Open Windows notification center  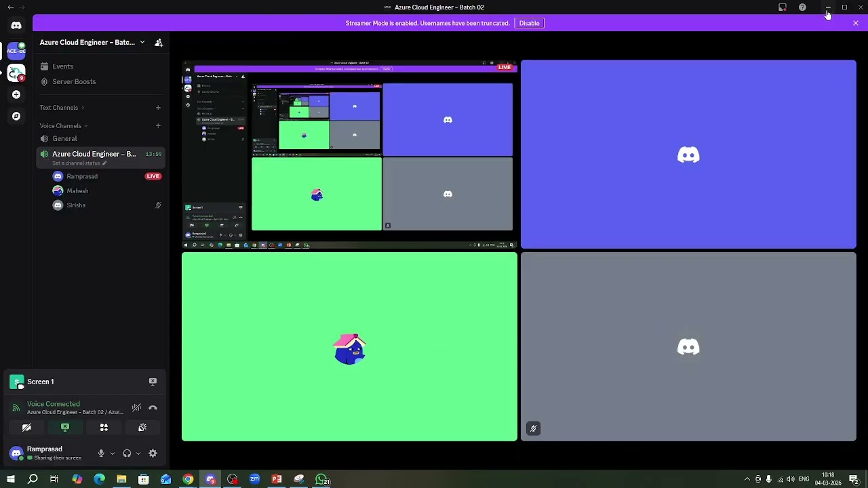[x=854, y=479]
